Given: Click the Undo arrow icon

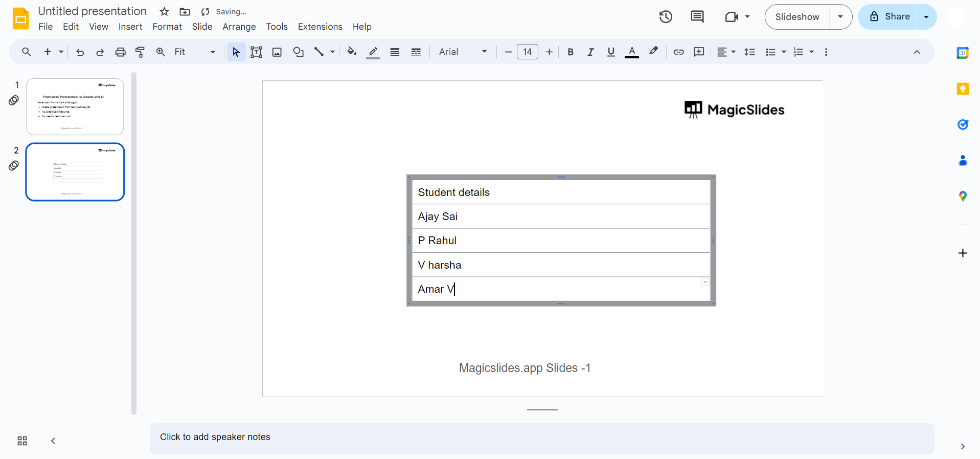Looking at the screenshot, I should (80, 52).
